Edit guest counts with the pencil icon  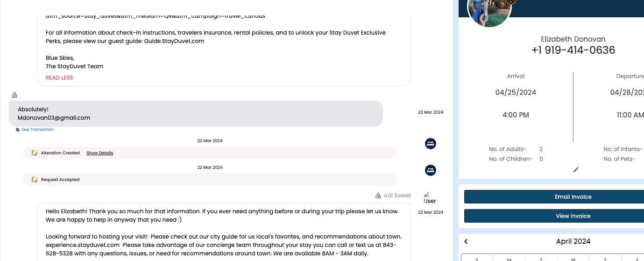(x=576, y=169)
